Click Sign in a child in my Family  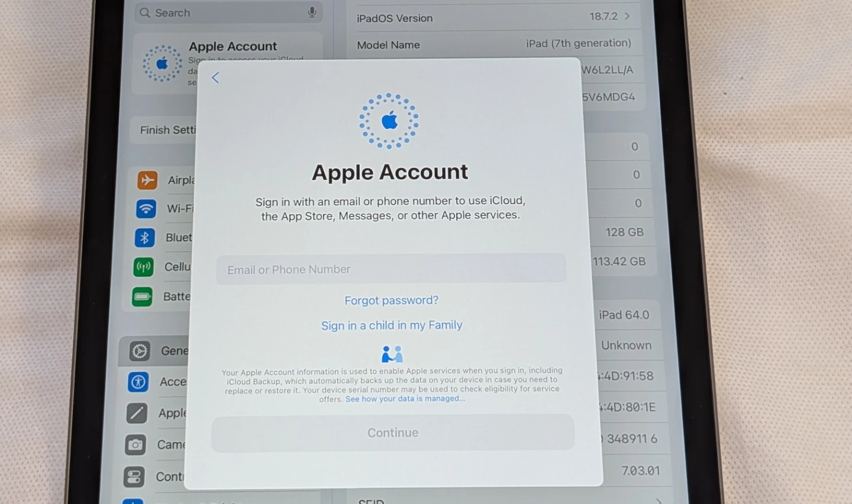(x=392, y=325)
